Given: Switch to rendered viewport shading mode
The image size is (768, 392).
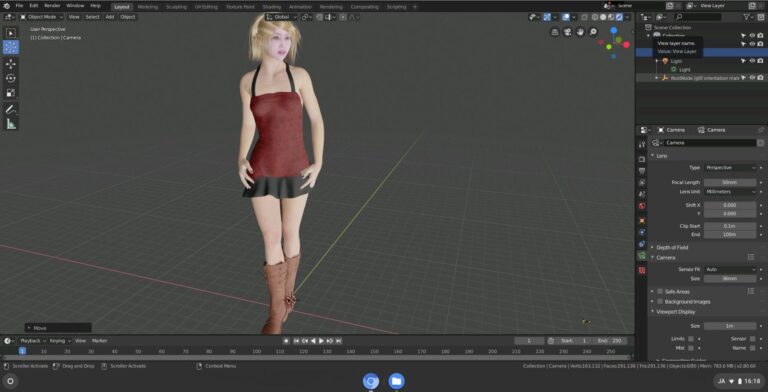Looking at the screenshot, I should pos(619,17).
